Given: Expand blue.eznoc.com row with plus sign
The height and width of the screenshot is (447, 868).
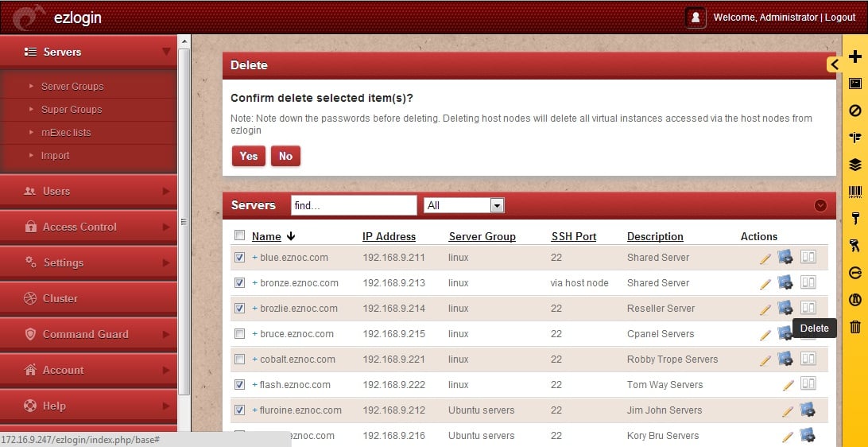Looking at the screenshot, I should 254,258.
